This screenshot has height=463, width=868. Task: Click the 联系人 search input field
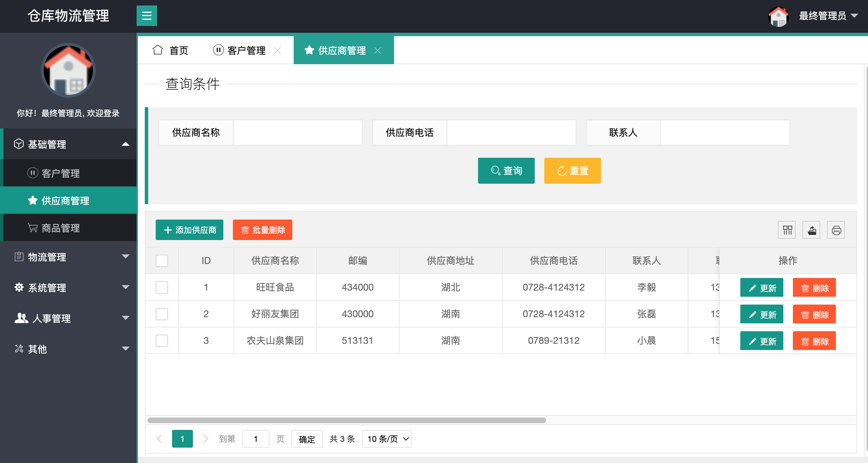[725, 132]
